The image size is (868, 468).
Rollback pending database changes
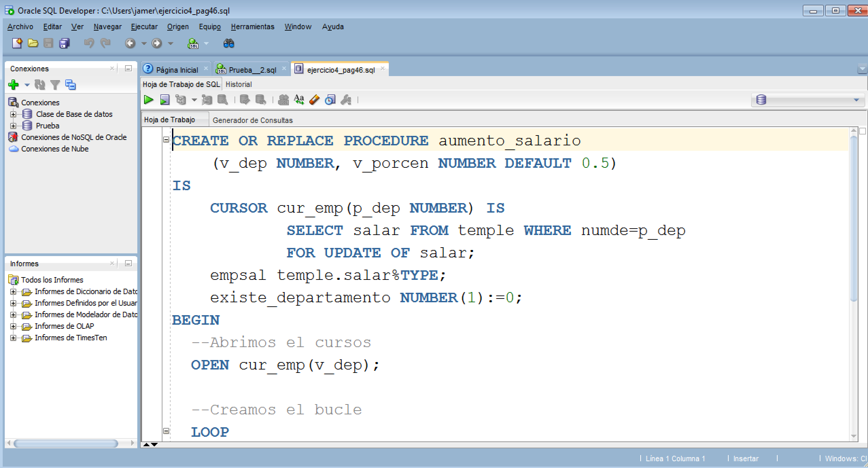[260, 100]
